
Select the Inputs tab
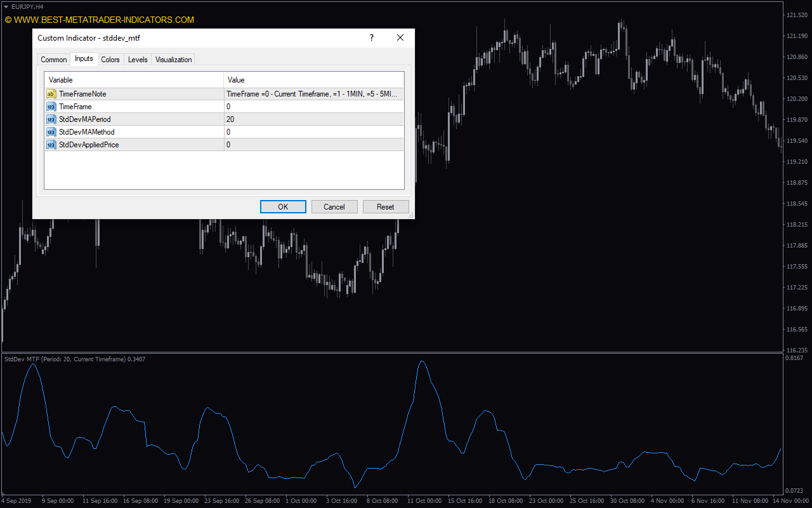coord(84,58)
